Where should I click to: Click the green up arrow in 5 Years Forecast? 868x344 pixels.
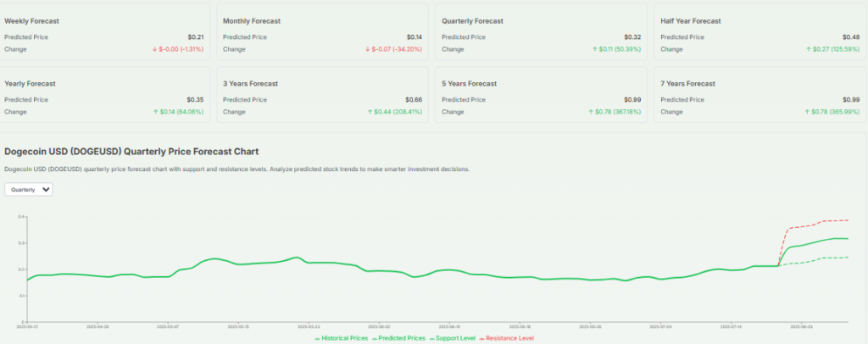[x=590, y=112]
